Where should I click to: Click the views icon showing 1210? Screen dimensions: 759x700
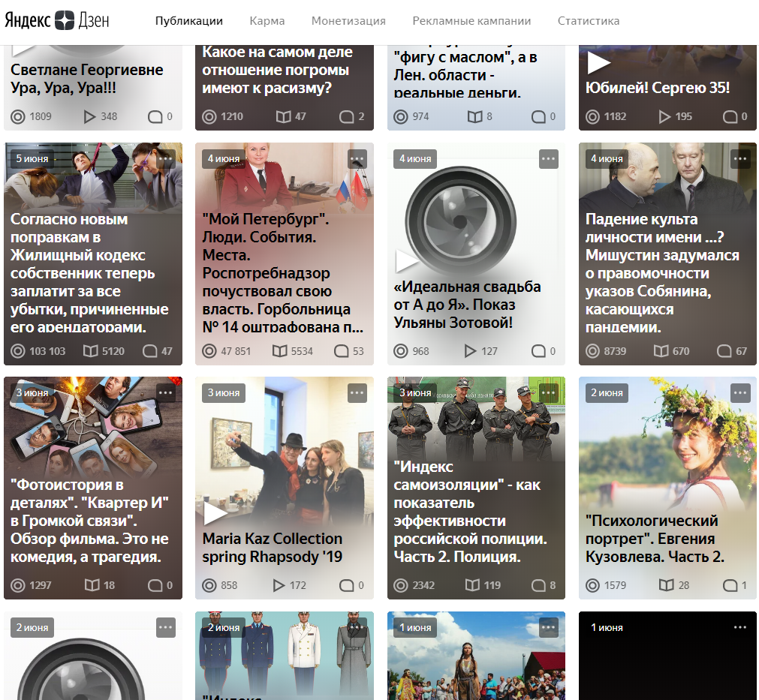point(209,116)
